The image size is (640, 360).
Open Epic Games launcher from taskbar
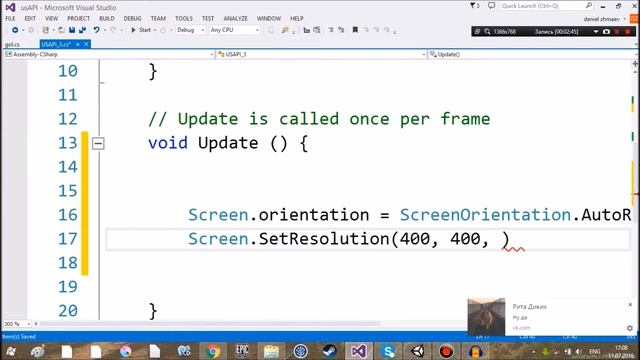tap(242, 351)
